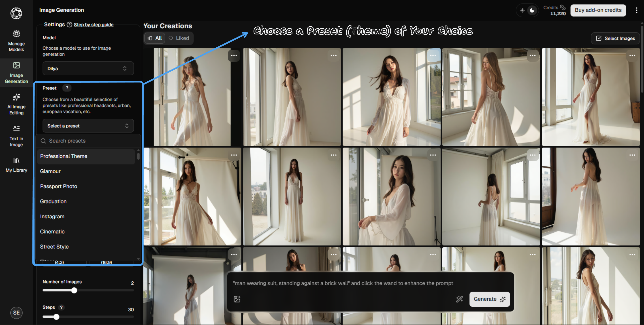
Task: Collapse the Select a preset dropdown
Action: tap(88, 126)
